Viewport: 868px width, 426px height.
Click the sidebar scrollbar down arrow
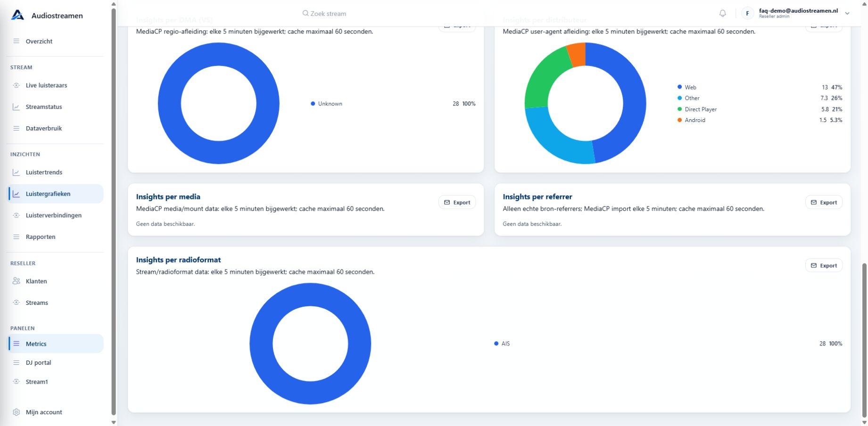[x=113, y=422]
